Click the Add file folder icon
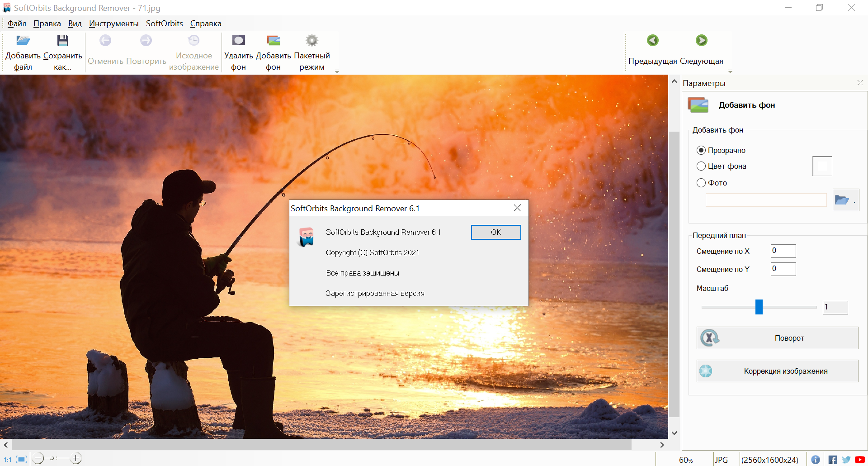The height and width of the screenshot is (466, 868). coord(23,41)
